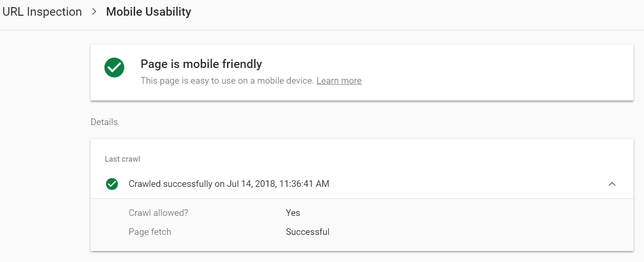
Task: Collapse the Last crawl details section
Action: 612,184
